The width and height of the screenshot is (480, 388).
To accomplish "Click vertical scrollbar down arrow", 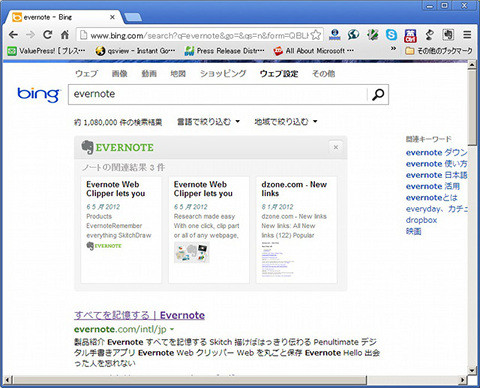I will click(472, 370).
